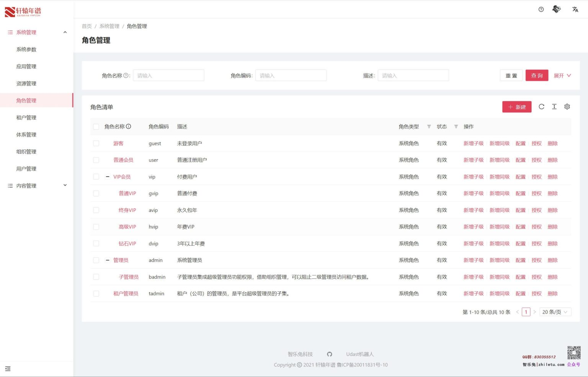Click the user avatar icon

557,9
